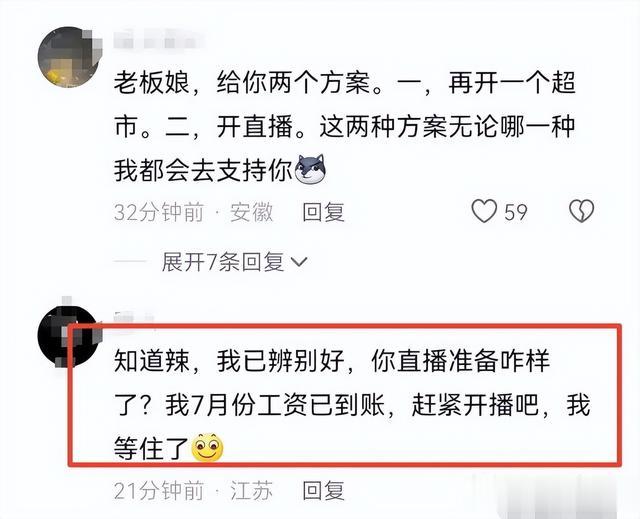Reply to the 21分钟前 Jiangsu comment

point(324,490)
